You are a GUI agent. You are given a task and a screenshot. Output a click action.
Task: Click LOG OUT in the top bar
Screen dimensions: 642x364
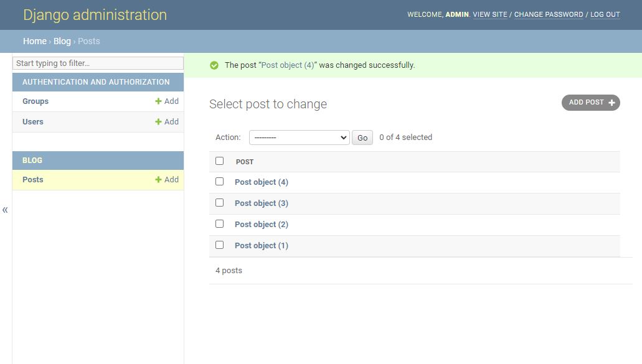(605, 14)
